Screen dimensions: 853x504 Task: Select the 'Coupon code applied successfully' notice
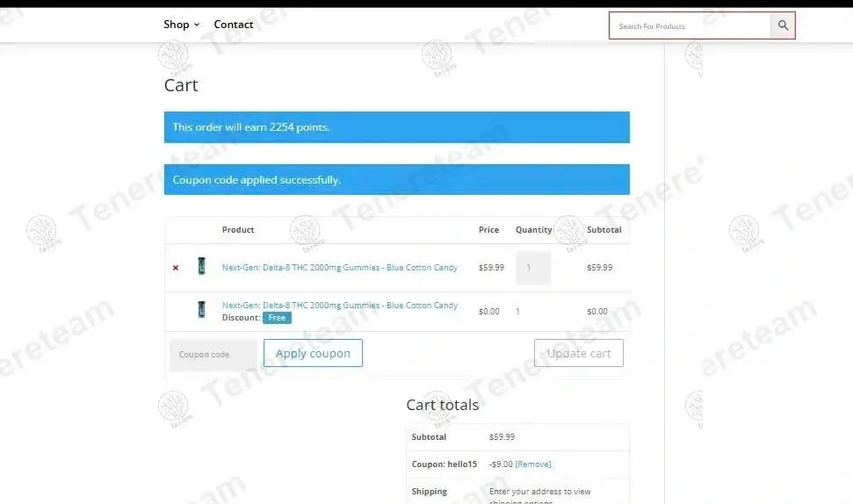pyautogui.click(x=396, y=179)
